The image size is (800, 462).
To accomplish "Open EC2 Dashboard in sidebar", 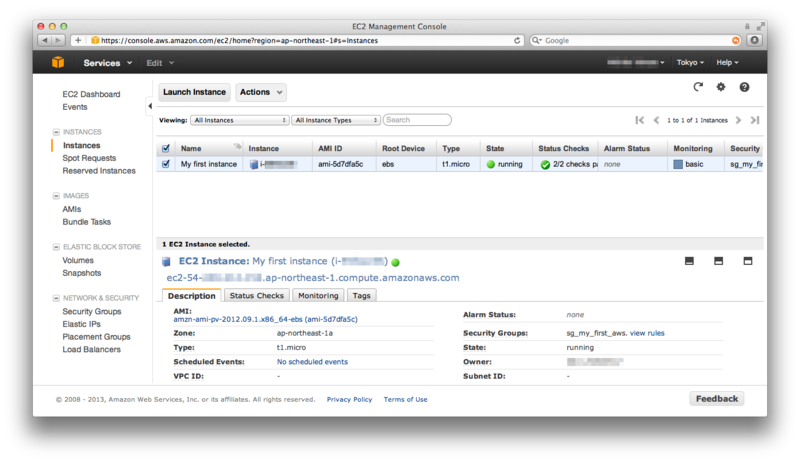I will 91,94.
